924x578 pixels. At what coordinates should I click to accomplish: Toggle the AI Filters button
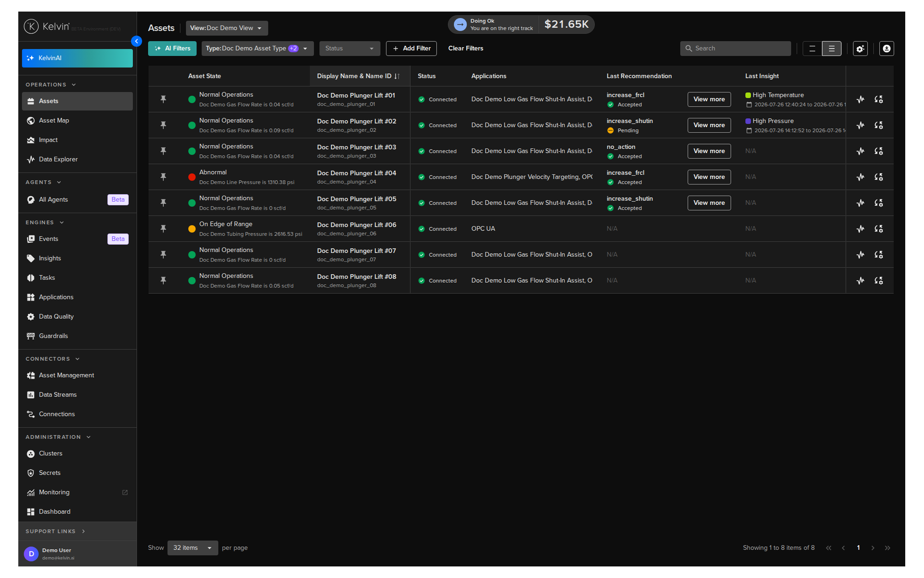pyautogui.click(x=172, y=49)
